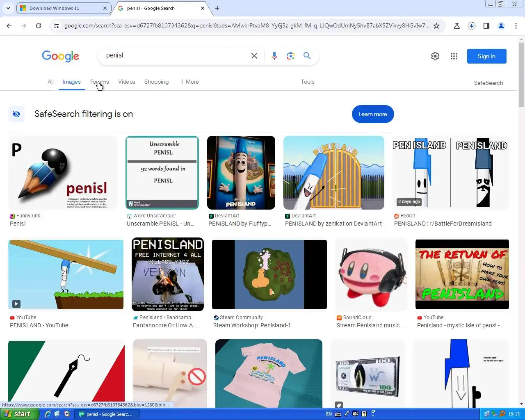Click taskbar clock showing 16:13
Image resolution: width=525 pixels, height=420 pixels.
[x=514, y=414]
